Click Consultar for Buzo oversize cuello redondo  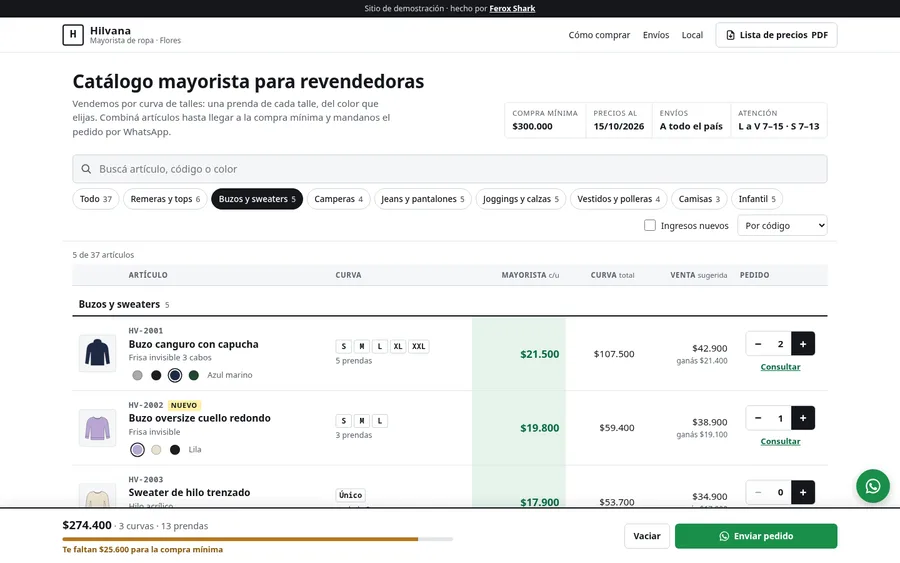coord(780,441)
